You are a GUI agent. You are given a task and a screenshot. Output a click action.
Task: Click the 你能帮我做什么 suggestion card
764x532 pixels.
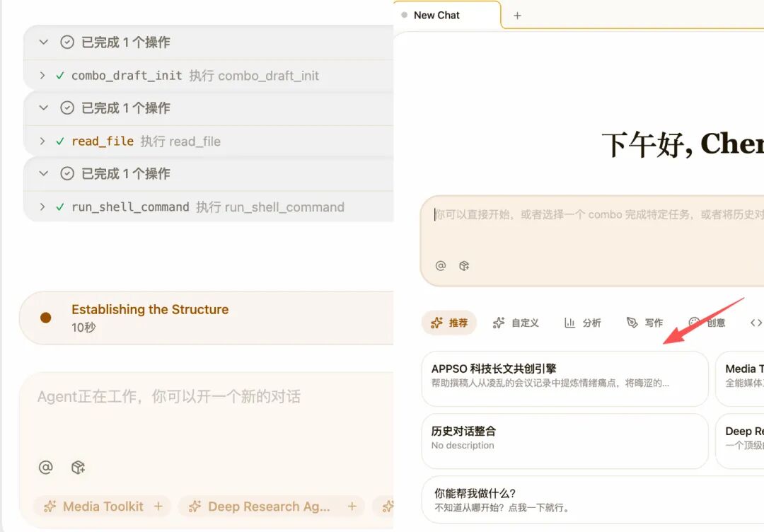[x=565, y=497]
